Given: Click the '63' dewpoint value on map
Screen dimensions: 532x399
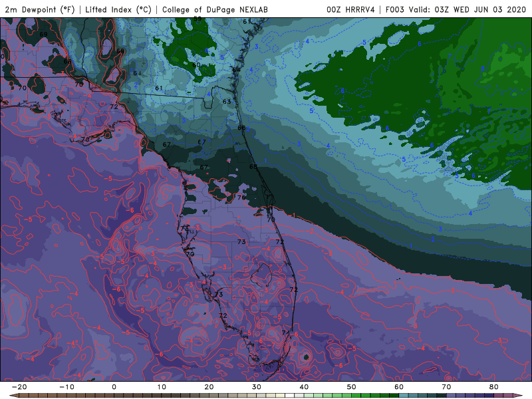Looking at the screenshot, I should (227, 102).
